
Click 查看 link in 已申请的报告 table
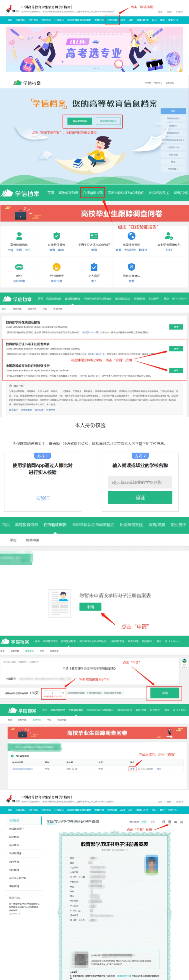point(132,769)
